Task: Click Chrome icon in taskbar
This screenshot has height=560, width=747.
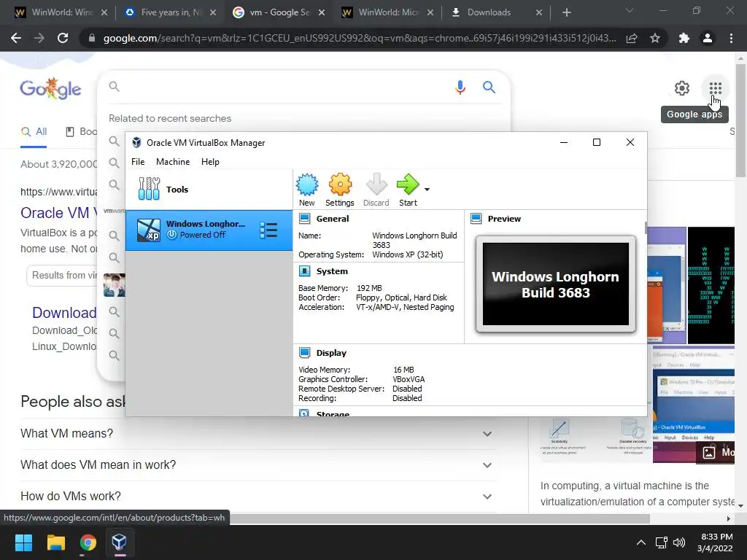Action: pyautogui.click(x=88, y=542)
